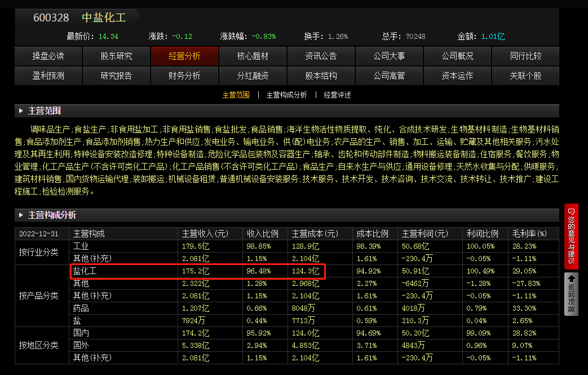Open the 公司大事 page

pyautogui.click(x=389, y=56)
